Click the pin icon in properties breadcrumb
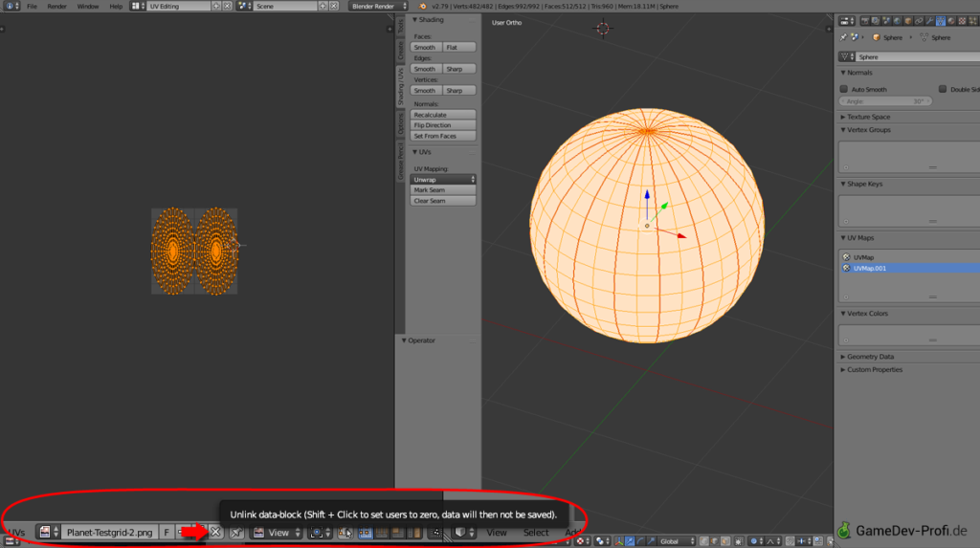The width and height of the screenshot is (980, 548). pos(843,37)
